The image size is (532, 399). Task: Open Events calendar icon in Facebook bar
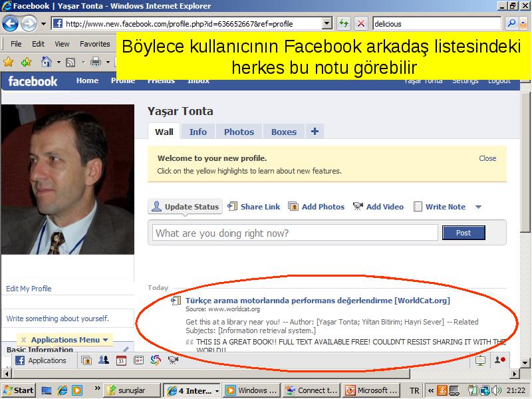pos(121,360)
